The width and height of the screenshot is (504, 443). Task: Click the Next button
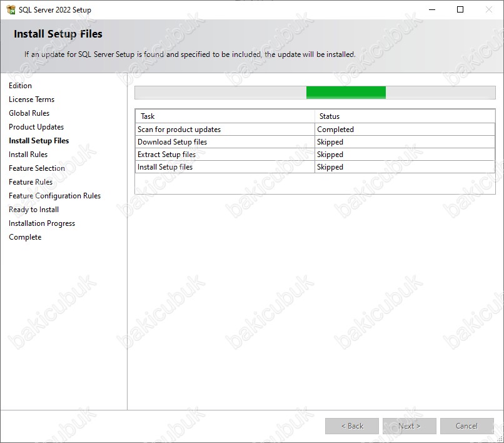pos(409,426)
